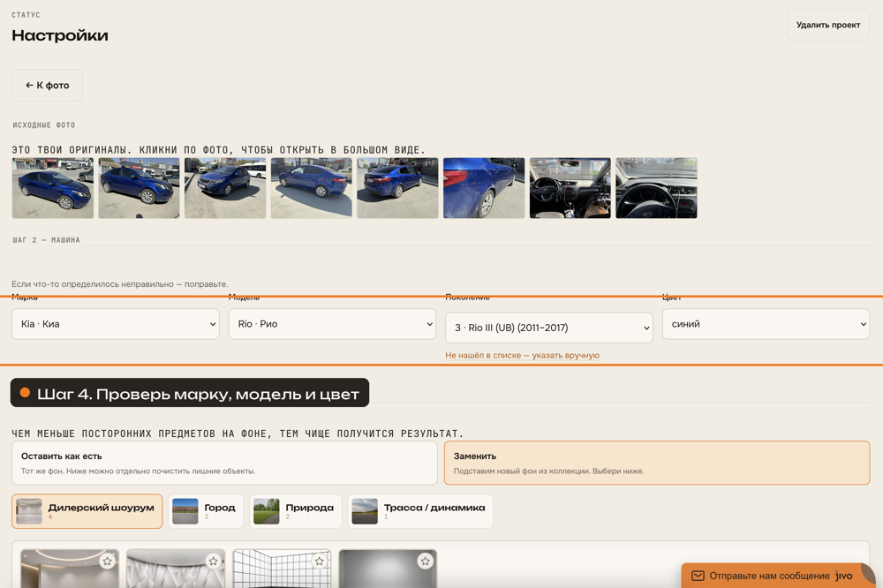Switch to the Город background category

coord(206,511)
